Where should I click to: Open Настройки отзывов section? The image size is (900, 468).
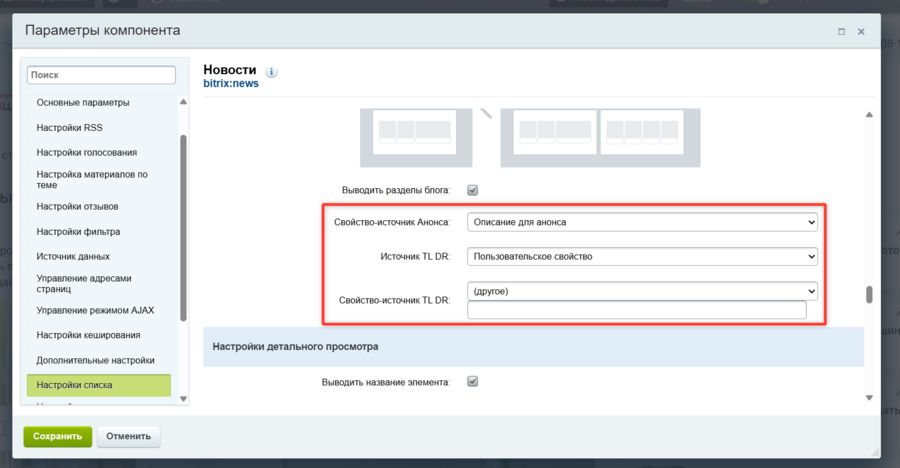77,206
